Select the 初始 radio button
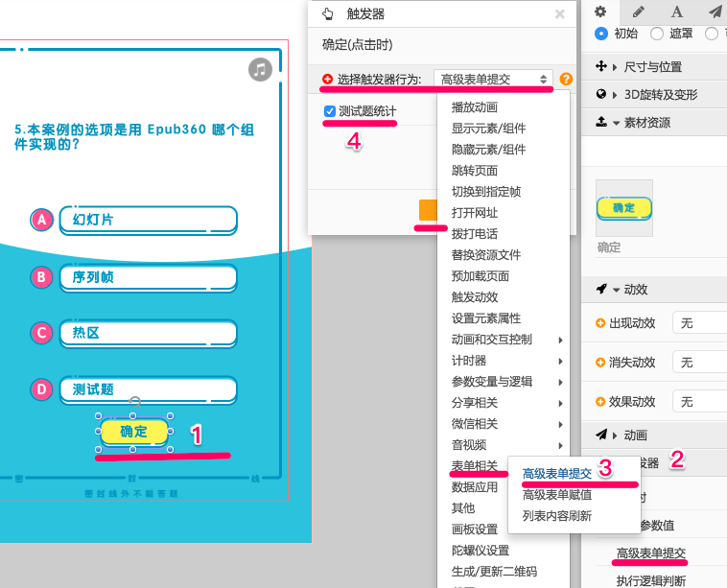 (x=601, y=34)
